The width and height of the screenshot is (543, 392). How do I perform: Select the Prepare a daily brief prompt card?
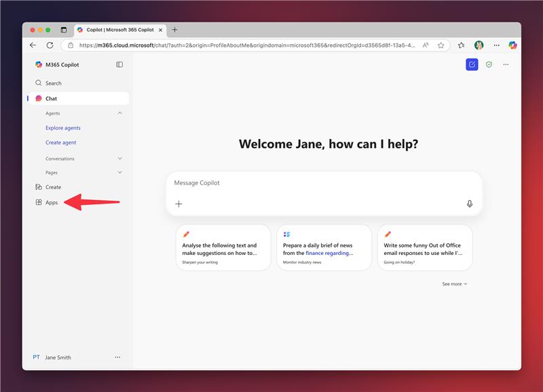pos(324,248)
